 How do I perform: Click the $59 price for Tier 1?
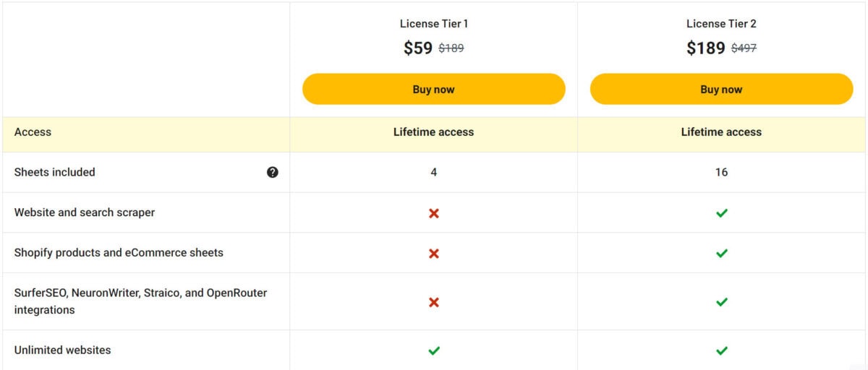(418, 48)
